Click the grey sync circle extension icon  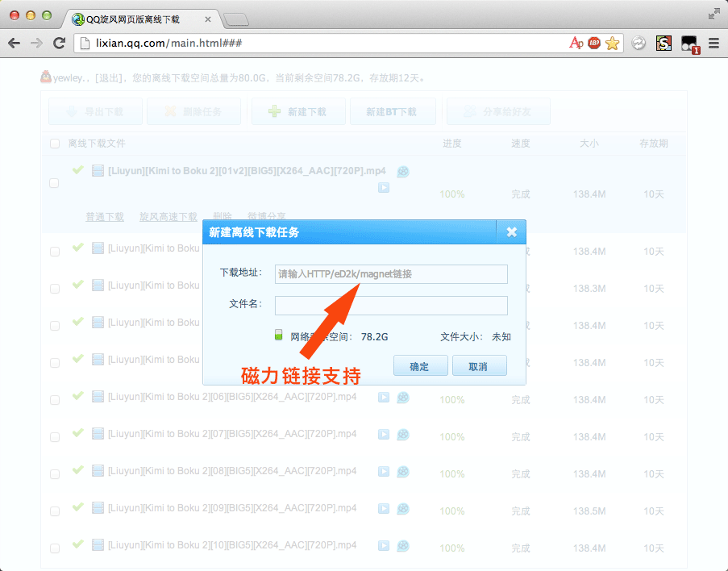[x=639, y=44]
